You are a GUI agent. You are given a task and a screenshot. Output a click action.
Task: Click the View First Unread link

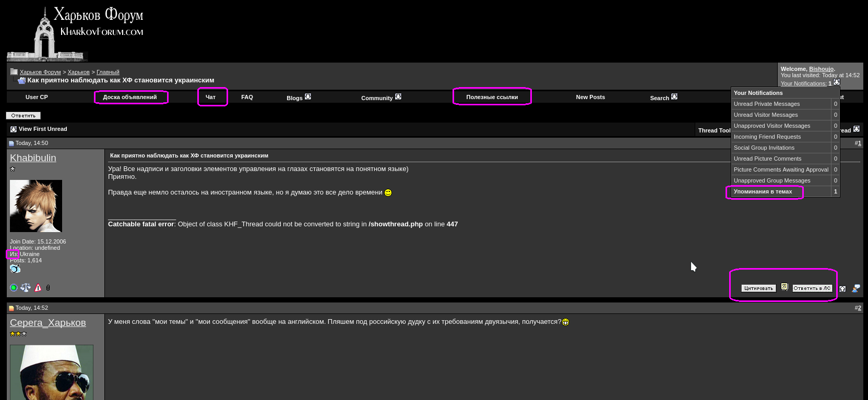(x=43, y=129)
